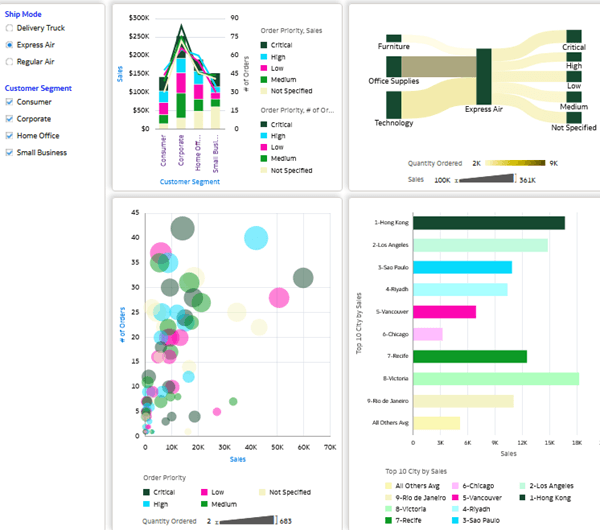
Task: Click High swatch in # of Orders legend
Action: [x=264, y=136]
